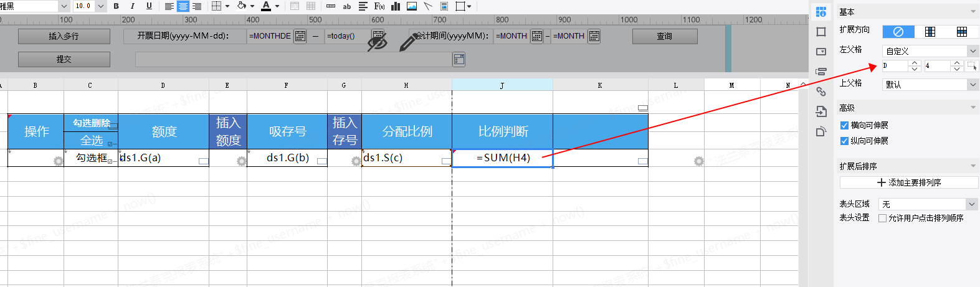Insert chart element

(x=396, y=6)
